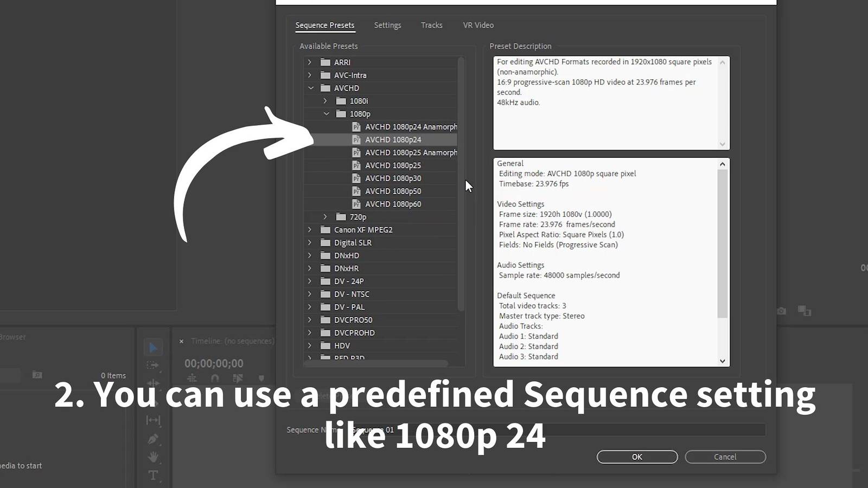Open the VR Video tab
Screen dimensions: 868x488
pyautogui.click(x=478, y=25)
